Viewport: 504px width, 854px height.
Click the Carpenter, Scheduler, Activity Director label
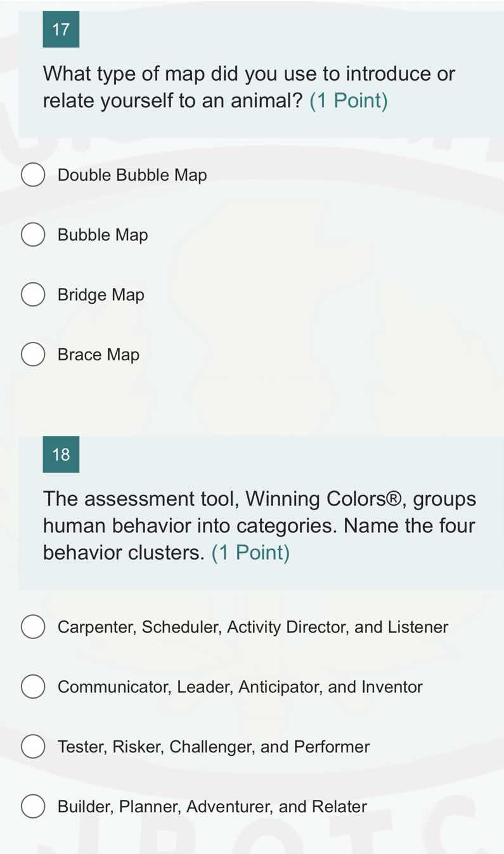pos(252,627)
